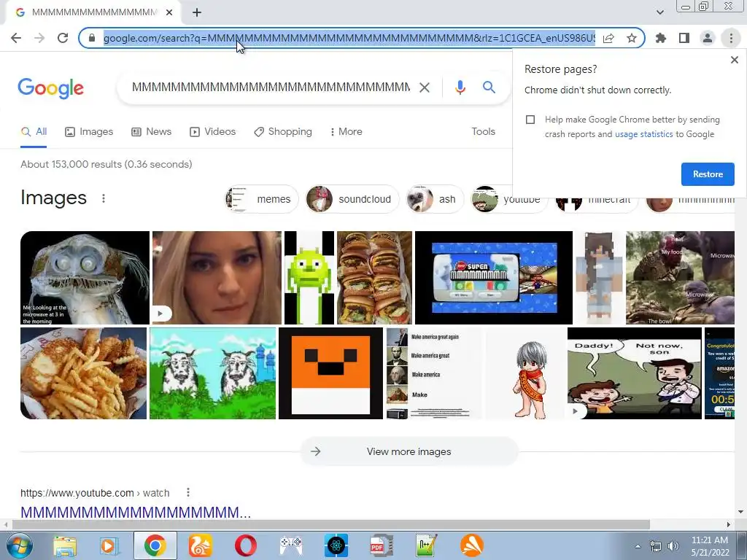Click the address bar URL
The image size is (747, 560).
tap(349, 38)
